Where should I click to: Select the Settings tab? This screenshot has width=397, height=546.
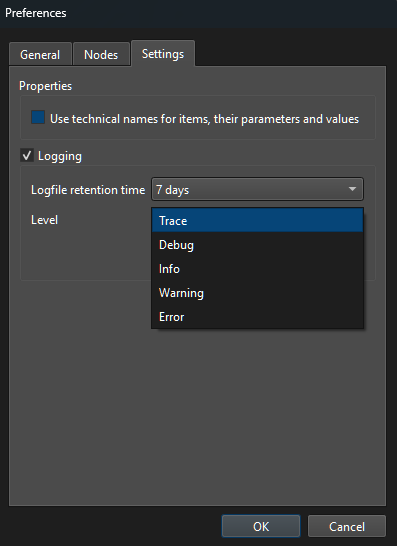point(163,54)
